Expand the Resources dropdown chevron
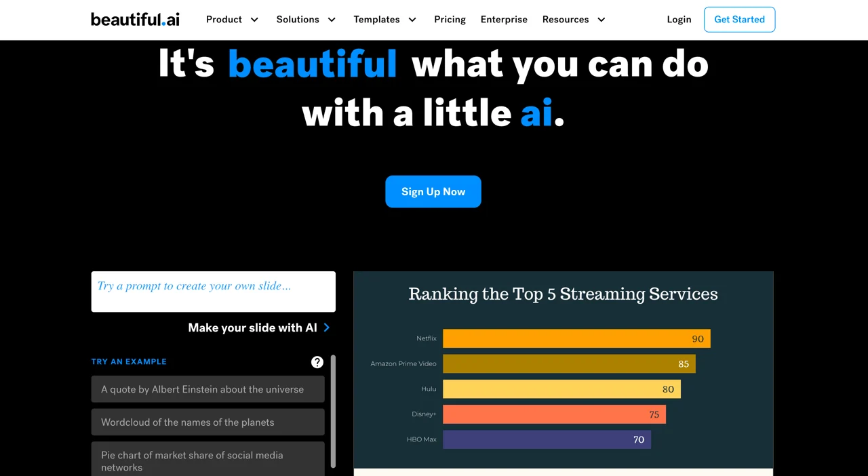 click(x=601, y=20)
